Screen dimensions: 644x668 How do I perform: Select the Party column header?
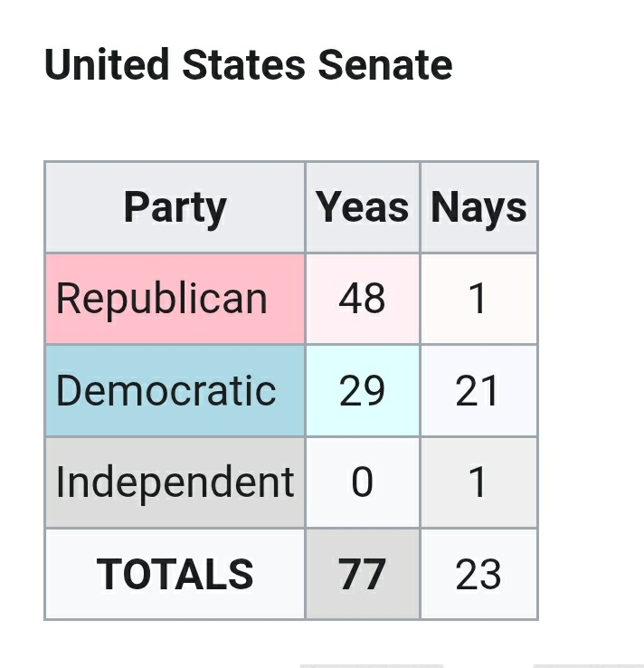click(x=175, y=207)
